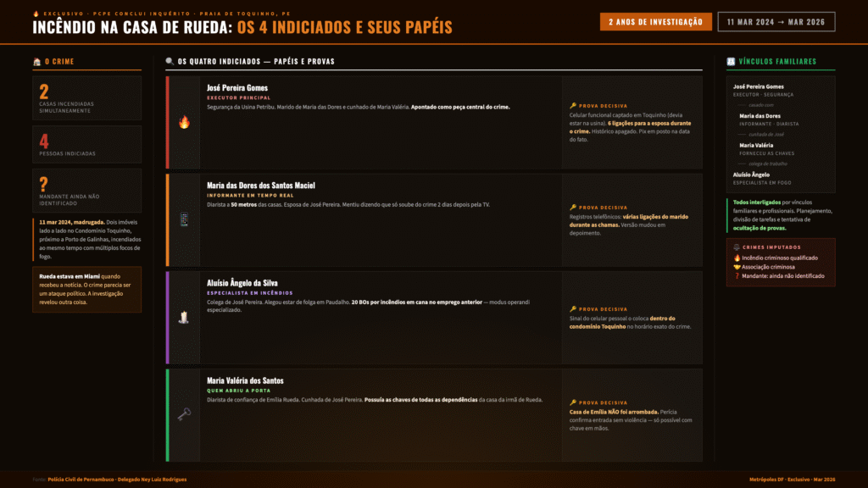
Task: Click the fire icon beside José Pereira Gomes
Action: pyautogui.click(x=184, y=122)
